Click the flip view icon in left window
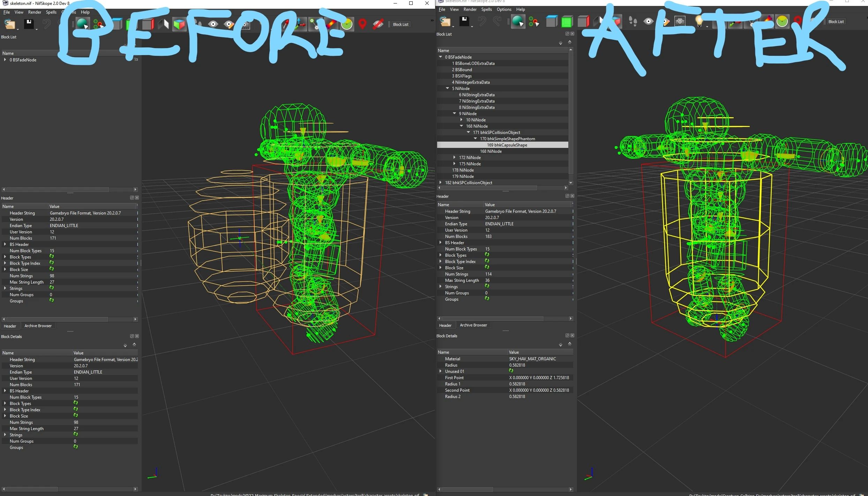Viewport: 868px width, 496px height. pos(163,24)
